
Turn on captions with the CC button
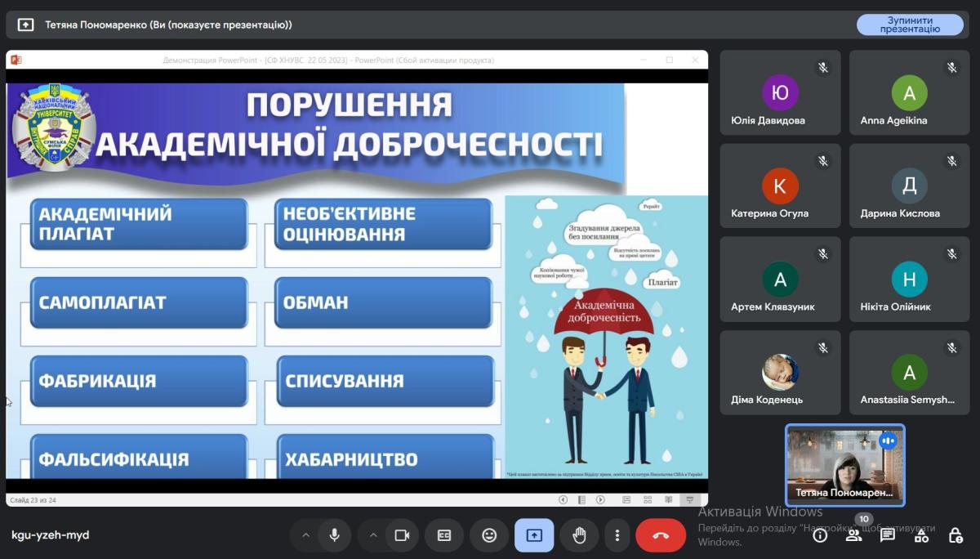pos(444,535)
